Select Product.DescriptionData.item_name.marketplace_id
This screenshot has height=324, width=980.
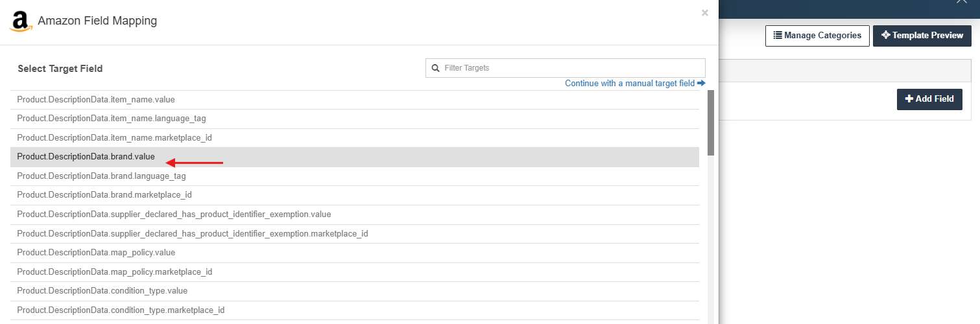coord(355,138)
